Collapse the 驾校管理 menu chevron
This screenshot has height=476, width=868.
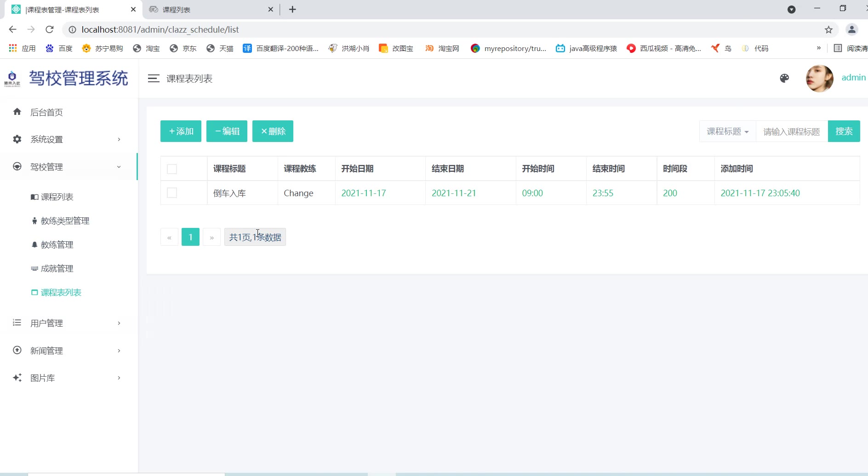pyautogui.click(x=119, y=167)
